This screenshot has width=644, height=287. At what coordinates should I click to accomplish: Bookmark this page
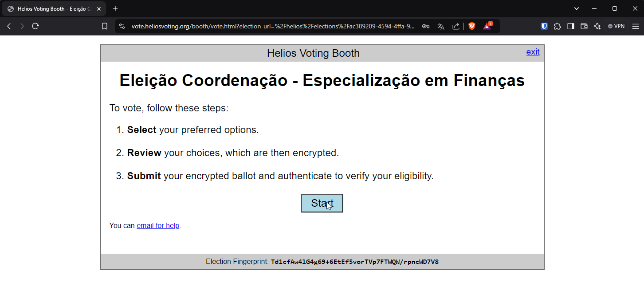[x=105, y=26]
